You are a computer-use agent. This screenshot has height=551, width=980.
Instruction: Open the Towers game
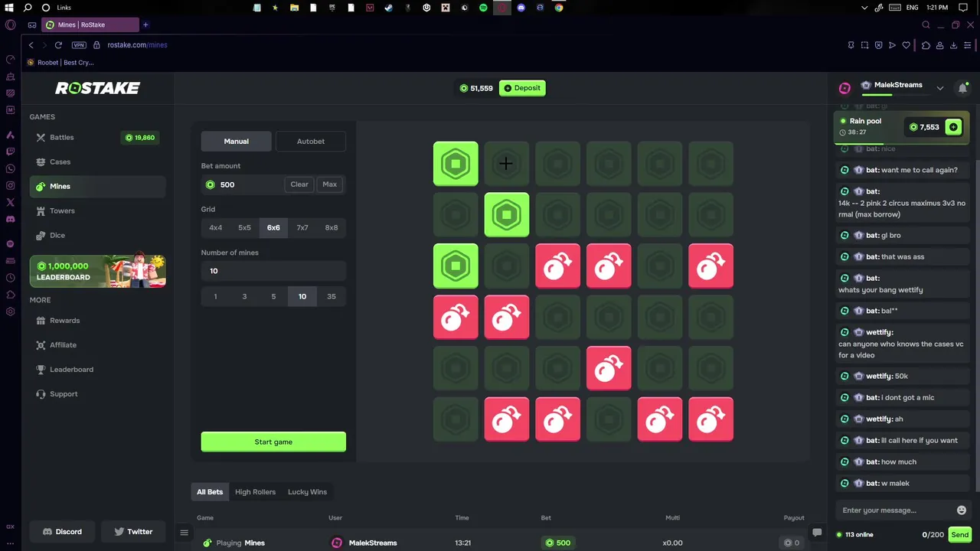coord(97,211)
